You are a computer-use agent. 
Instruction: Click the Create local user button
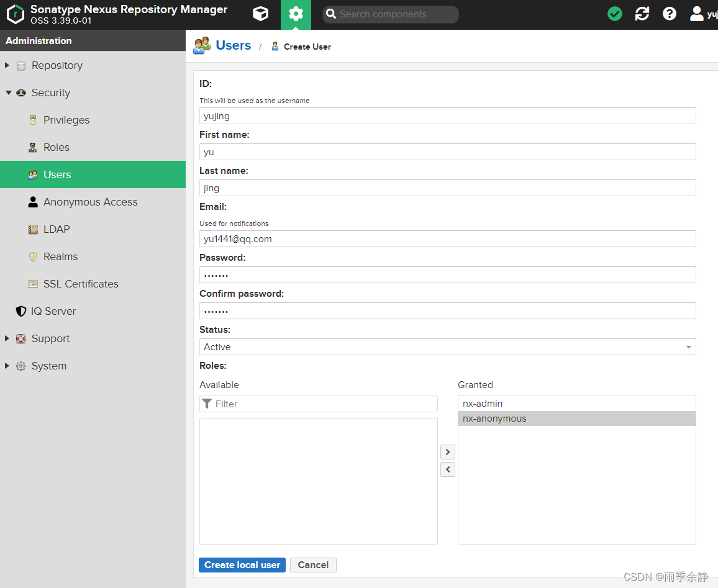click(x=242, y=565)
